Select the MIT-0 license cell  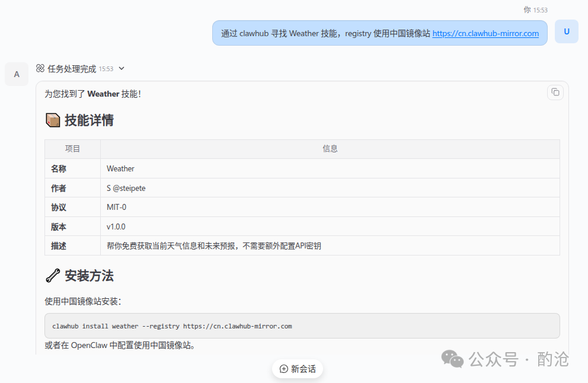[113, 208]
